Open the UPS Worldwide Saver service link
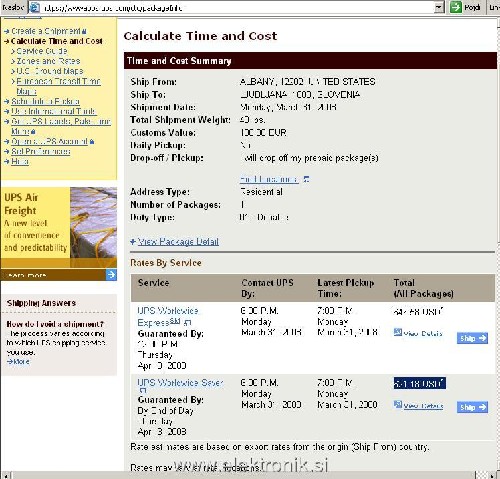The height and width of the screenshot is (479, 500). click(x=180, y=382)
